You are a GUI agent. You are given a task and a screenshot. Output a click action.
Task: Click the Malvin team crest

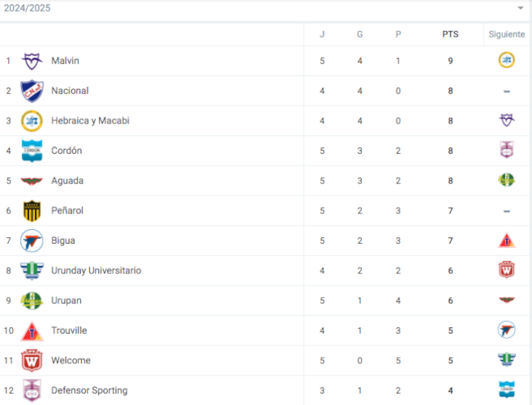pos(32,61)
